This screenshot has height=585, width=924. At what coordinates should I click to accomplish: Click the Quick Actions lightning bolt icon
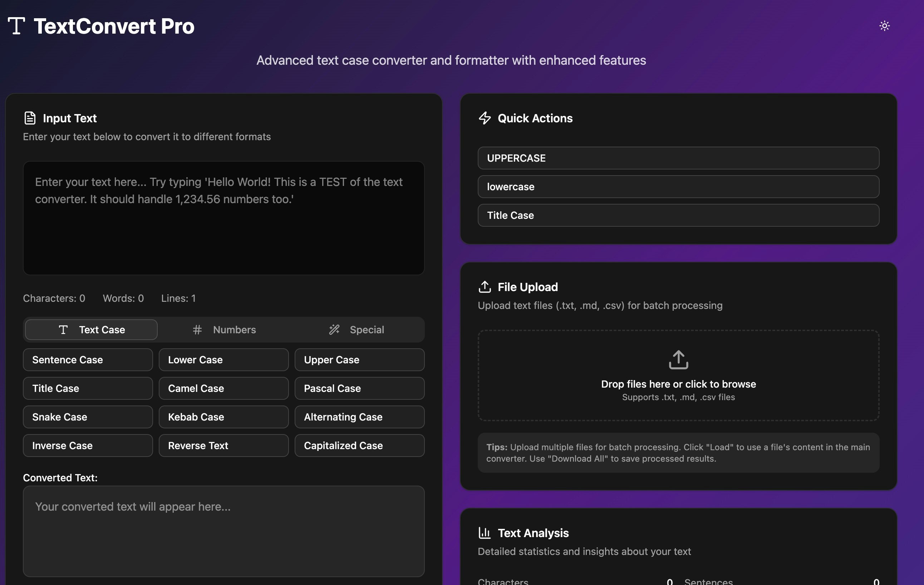485,118
